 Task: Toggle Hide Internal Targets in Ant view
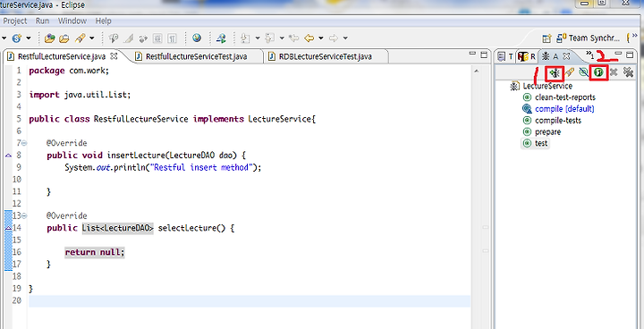pos(583,72)
